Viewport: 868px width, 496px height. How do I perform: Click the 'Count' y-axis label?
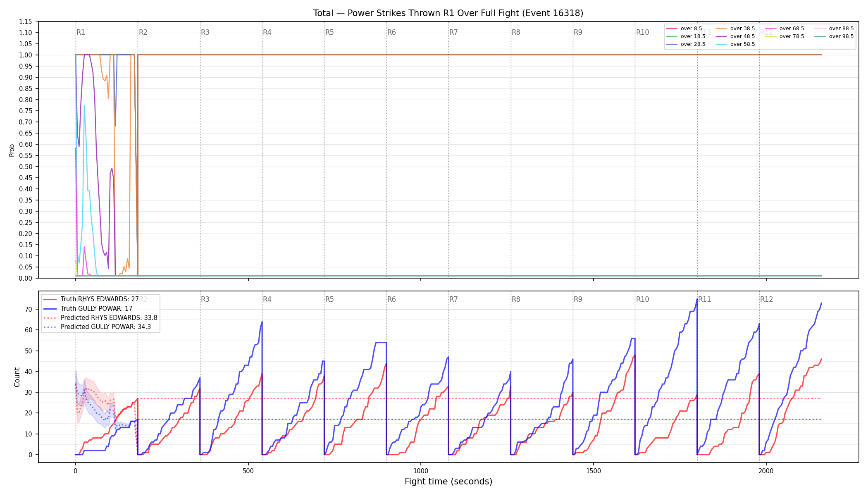coord(17,377)
